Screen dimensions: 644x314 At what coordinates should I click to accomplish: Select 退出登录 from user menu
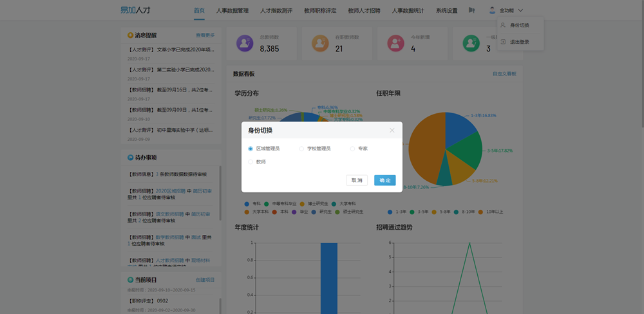pos(519,42)
